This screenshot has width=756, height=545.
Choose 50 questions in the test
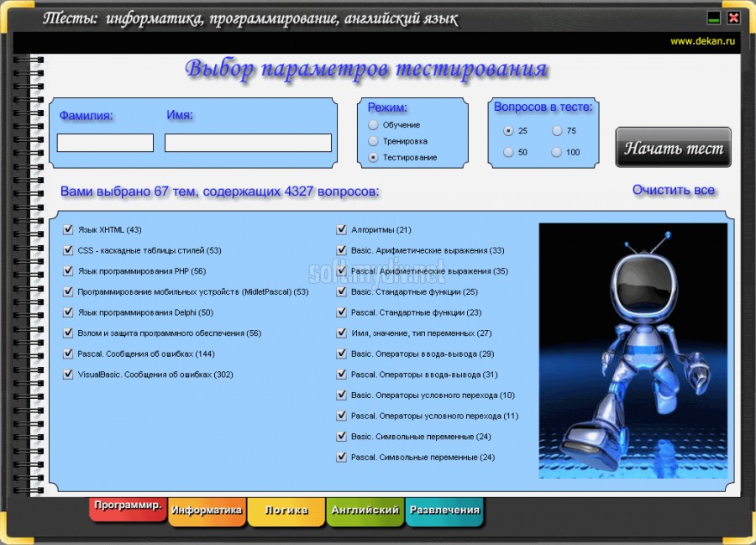click(508, 152)
